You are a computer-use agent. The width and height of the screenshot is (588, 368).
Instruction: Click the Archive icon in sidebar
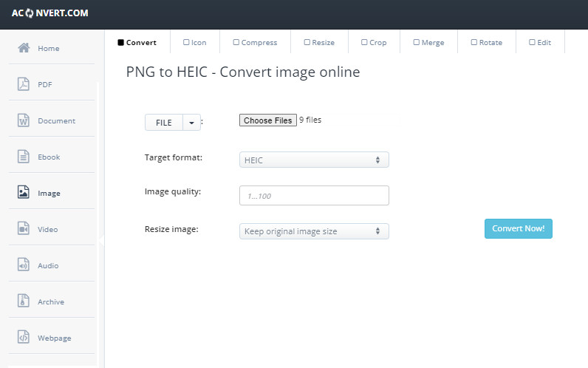(x=24, y=301)
